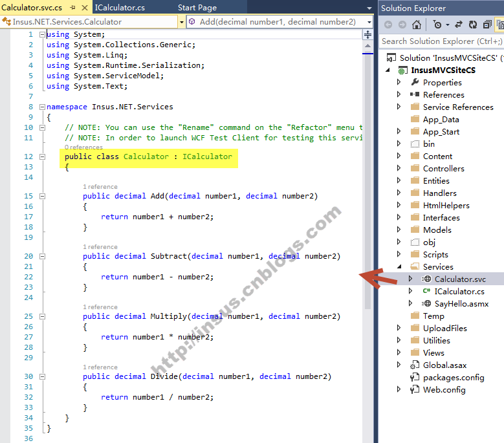Click the Services open folder icon

pos(415,266)
